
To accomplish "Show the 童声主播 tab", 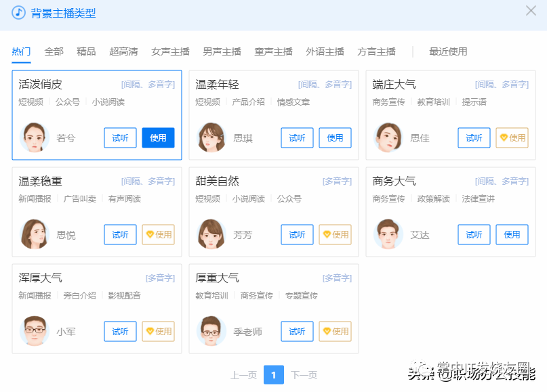I will click(274, 51).
